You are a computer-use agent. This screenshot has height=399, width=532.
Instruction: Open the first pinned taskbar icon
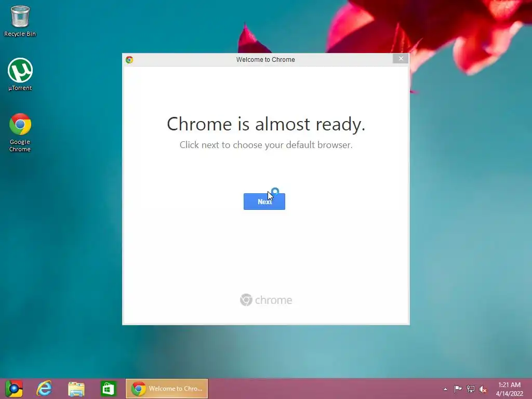pos(14,389)
